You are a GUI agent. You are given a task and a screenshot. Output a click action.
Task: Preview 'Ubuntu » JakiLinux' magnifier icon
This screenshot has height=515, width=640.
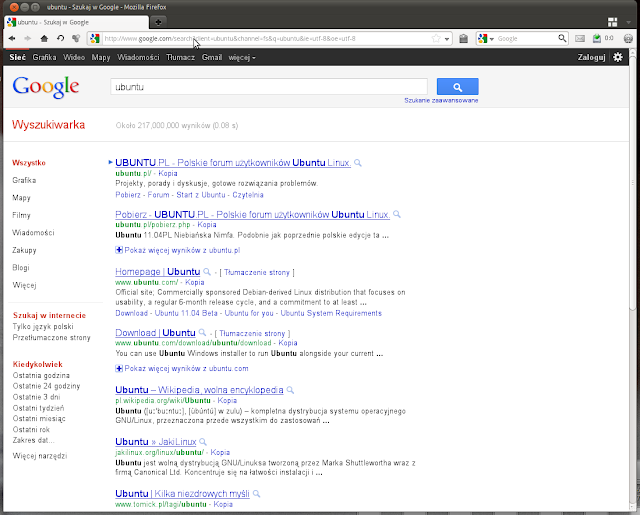[203, 442]
